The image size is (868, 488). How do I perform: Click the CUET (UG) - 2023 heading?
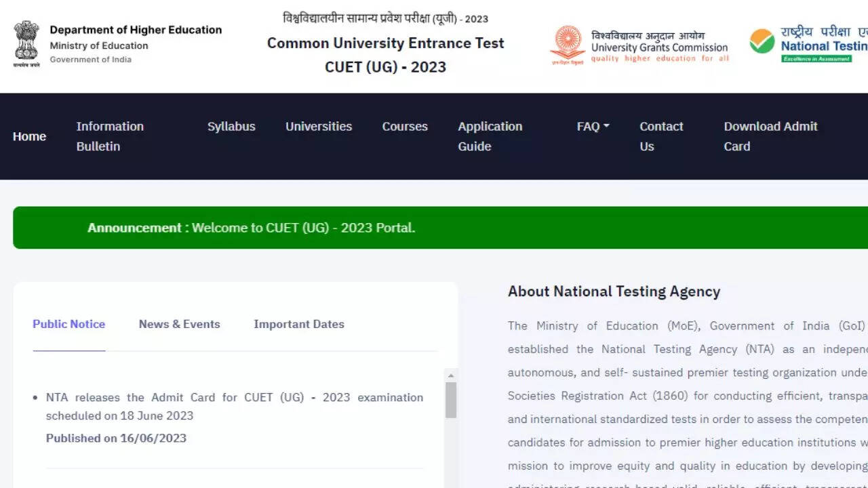coord(385,67)
